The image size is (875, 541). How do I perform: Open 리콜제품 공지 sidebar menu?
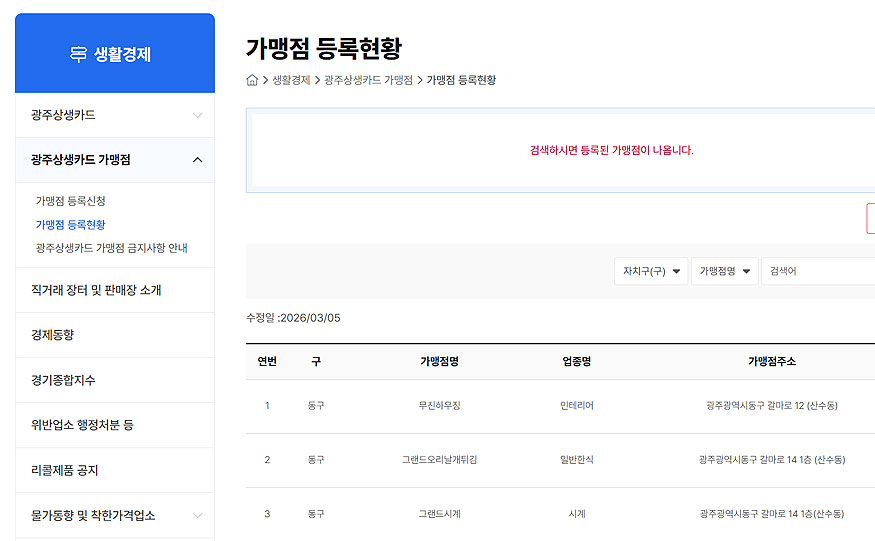[x=115, y=470]
